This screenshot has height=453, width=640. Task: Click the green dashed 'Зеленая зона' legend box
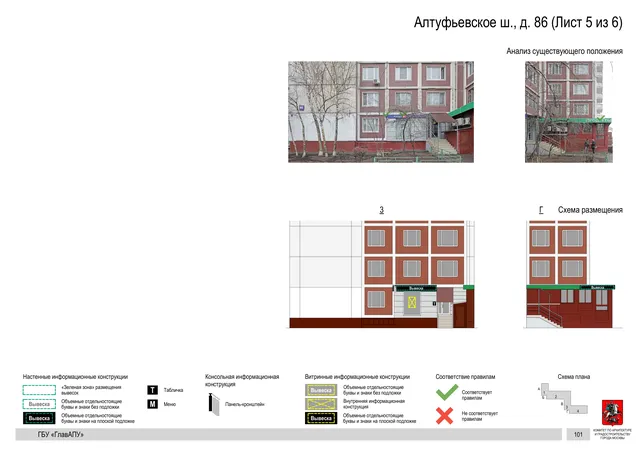39,390
